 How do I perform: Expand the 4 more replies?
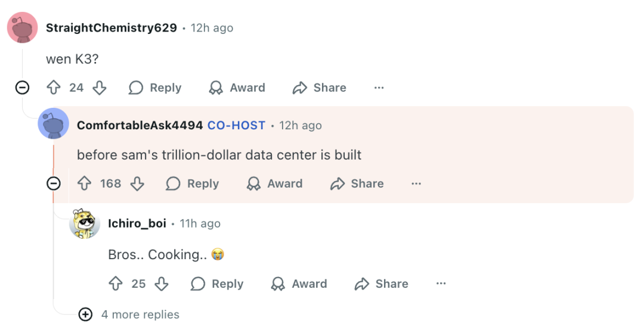point(85,315)
